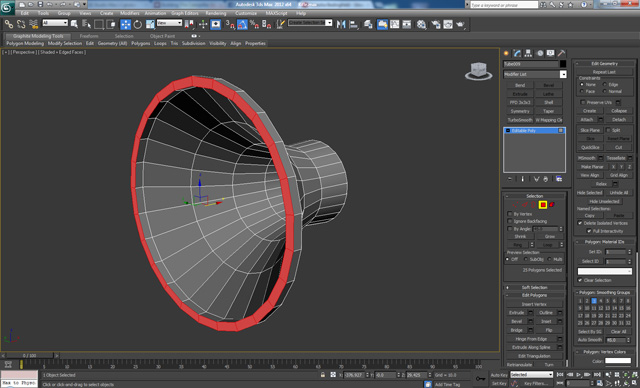
Task: Select Edge sub-object level icon
Action: [525, 205]
